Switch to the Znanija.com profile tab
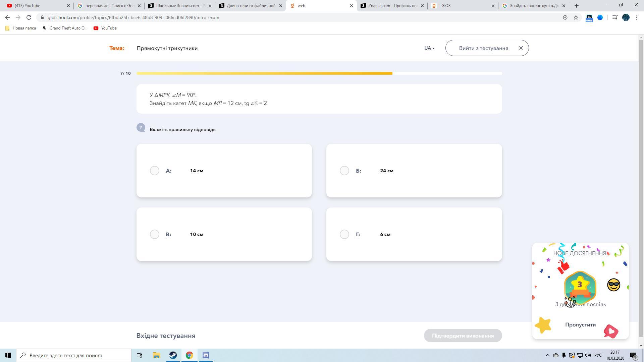Screen dimensions: 644x362 (391, 6)
